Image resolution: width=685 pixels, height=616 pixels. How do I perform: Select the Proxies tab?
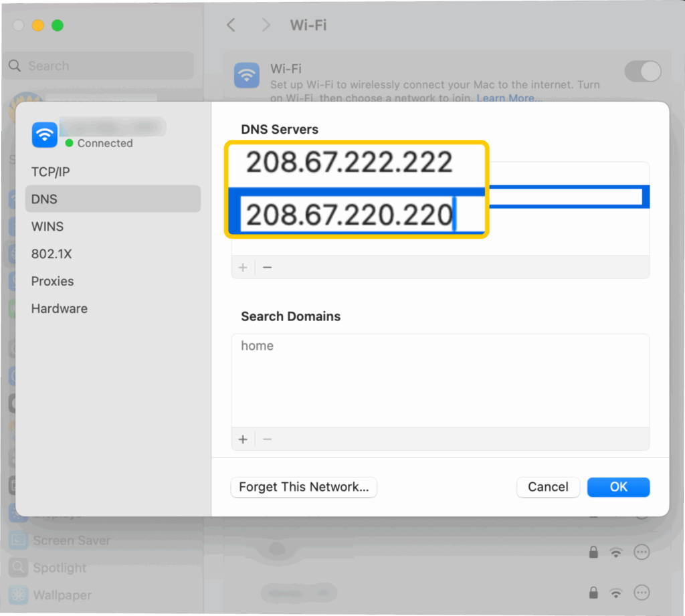[x=52, y=281]
